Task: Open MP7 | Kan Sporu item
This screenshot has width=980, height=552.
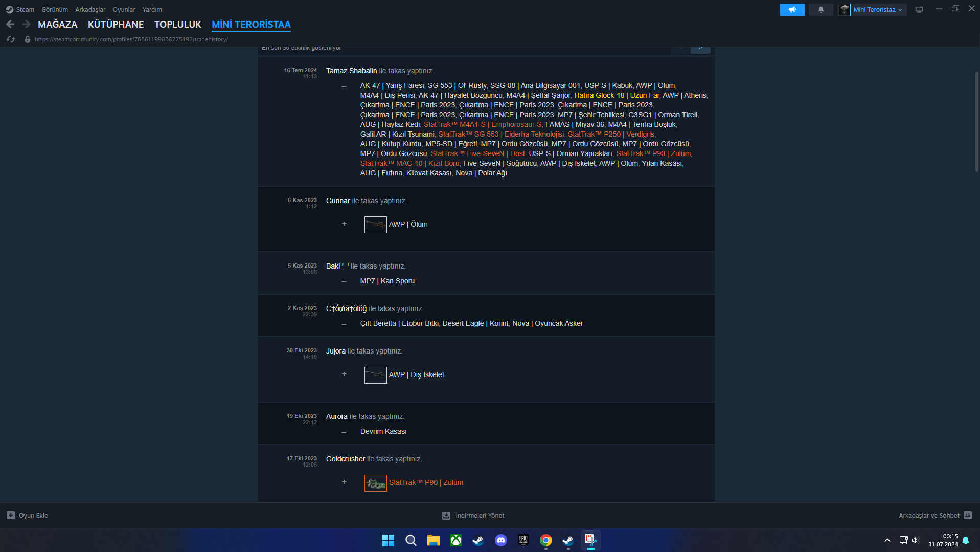Action: 388,281
